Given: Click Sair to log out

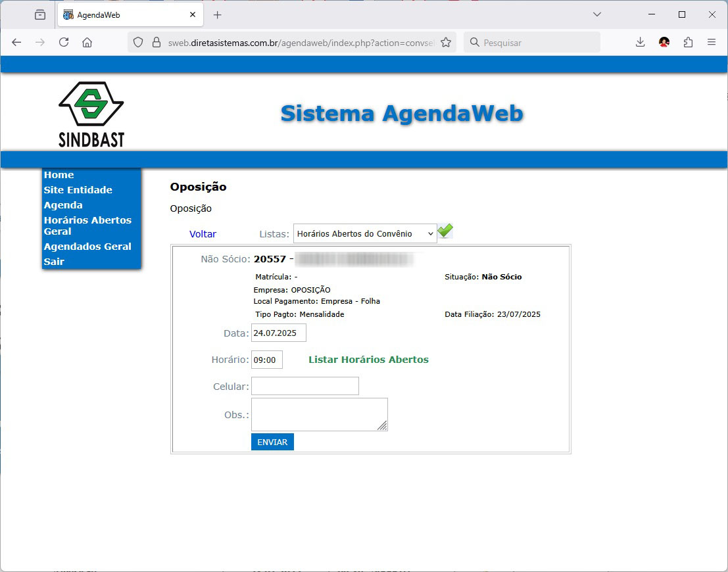Looking at the screenshot, I should pyautogui.click(x=54, y=262).
